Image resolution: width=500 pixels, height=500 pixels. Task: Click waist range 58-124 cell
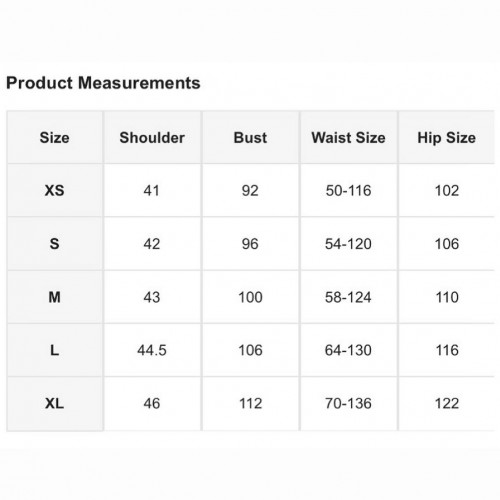click(x=348, y=297)
